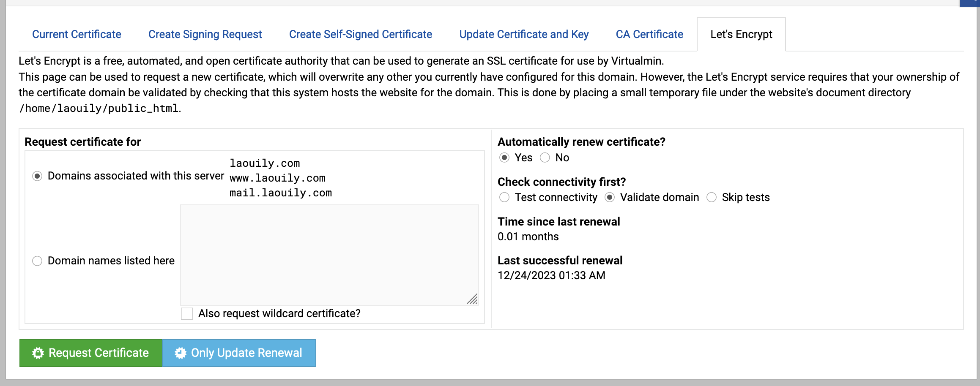Select Domains associated with this server option
Image resolution: width=980 pixels, height=386 pixels.
click(x=37, y=176)
